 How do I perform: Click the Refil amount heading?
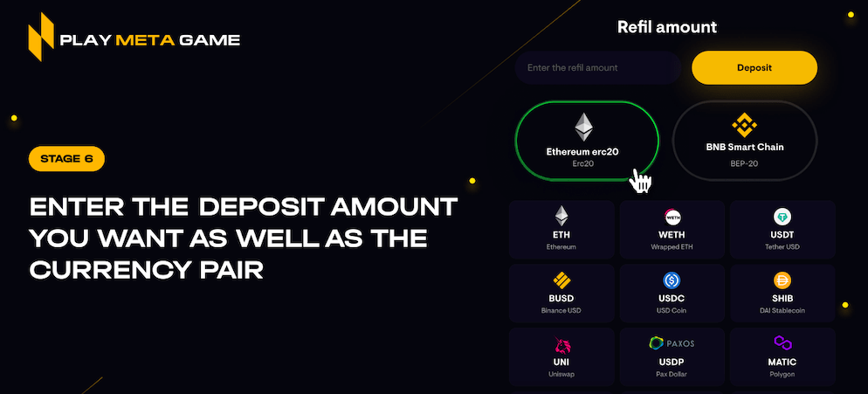667,26
